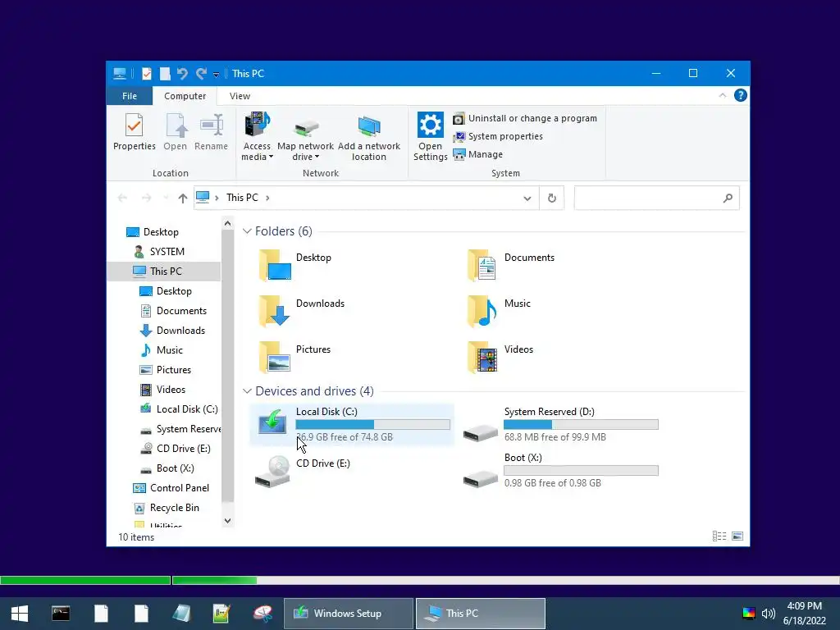The image size is (840, 630).
Task: Click Pictures in the navigation pane
Action: [165, 370]
